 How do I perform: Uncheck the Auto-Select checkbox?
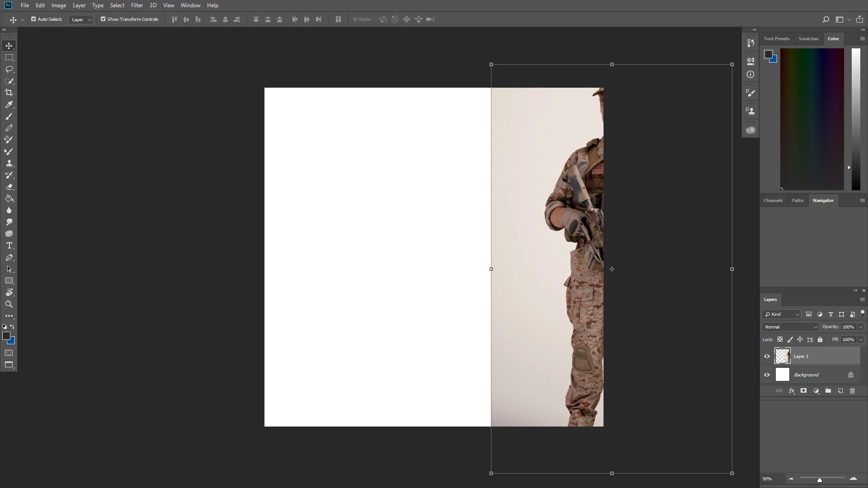(x=33, y=19)
